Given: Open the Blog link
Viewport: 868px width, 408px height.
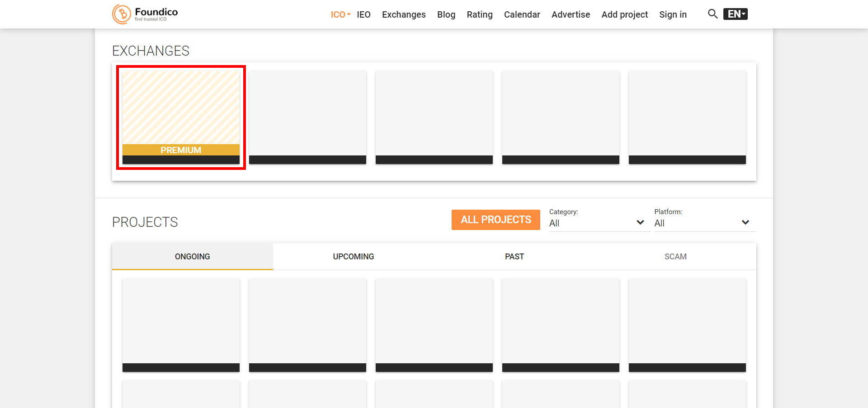Looking at the screenshot, I should coord(446,14).
